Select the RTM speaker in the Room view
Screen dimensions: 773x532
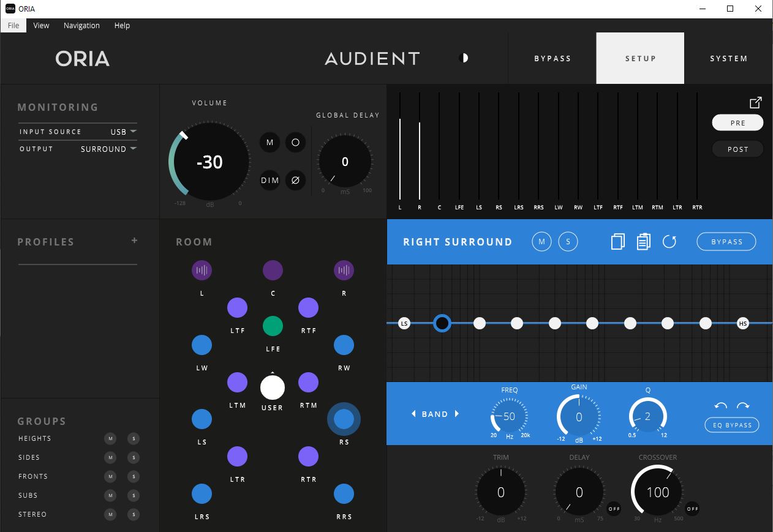(x=308, y=382)
